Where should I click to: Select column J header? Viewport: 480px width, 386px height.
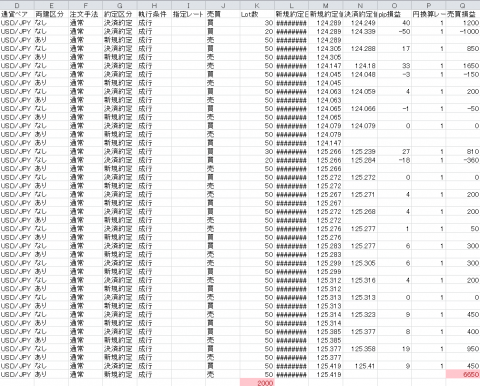(x=223, y=5)
